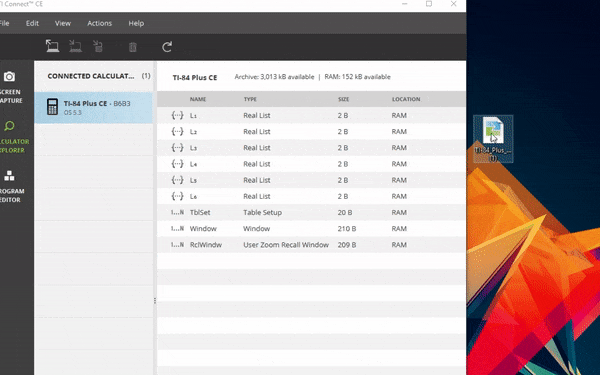This screenshot has width=600, height=375.
Task: Click the 20 B size cell
Action: click(345, 212)
